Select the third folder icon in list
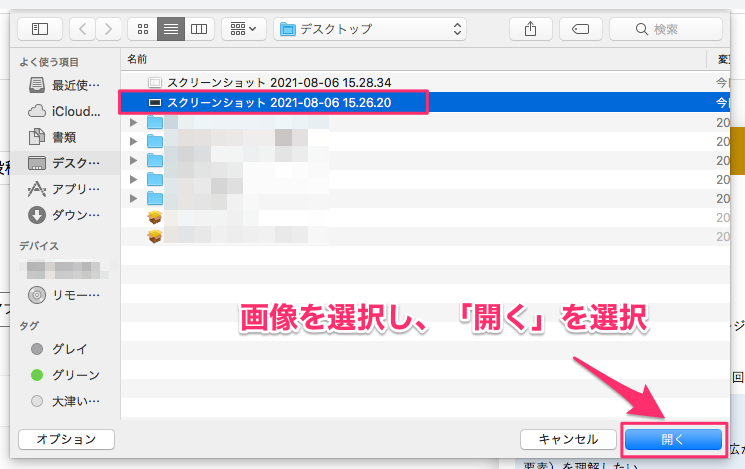 click(155, 161)
